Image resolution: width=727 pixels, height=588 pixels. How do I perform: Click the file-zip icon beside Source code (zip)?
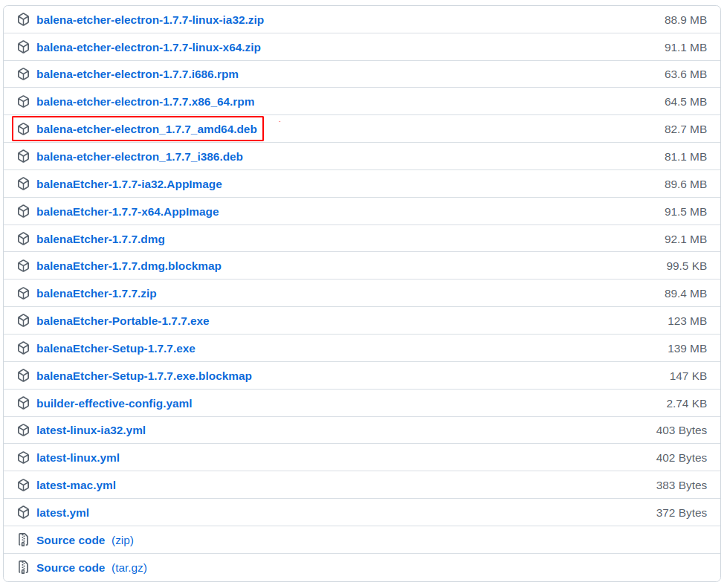coord(23,540)
